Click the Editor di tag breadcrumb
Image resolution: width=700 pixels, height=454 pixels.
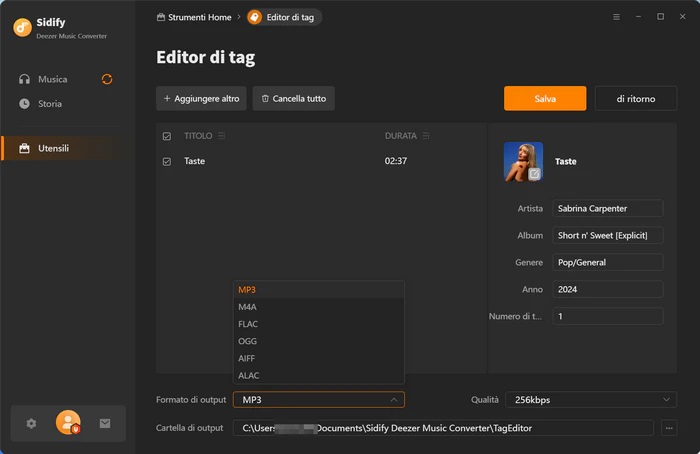284,17
